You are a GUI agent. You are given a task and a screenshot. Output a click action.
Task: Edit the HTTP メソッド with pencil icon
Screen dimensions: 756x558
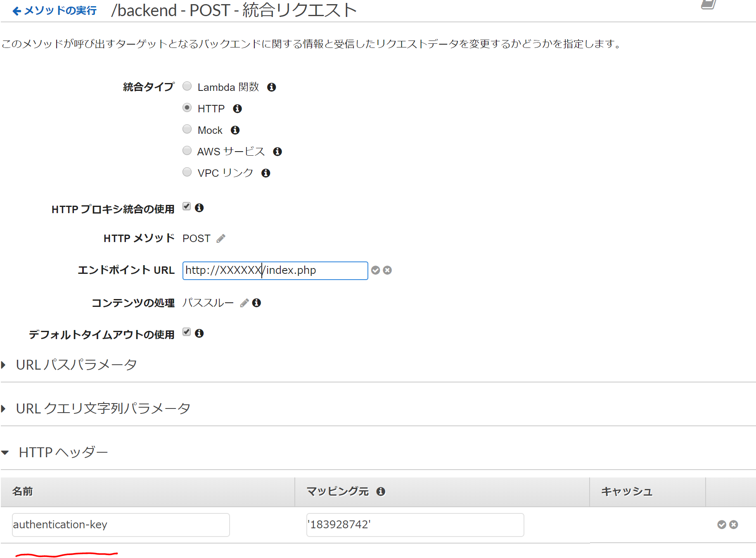coord(221,238)
